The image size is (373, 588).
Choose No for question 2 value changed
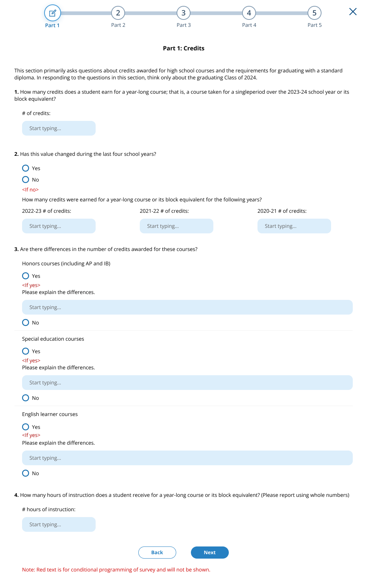(26, 180)
